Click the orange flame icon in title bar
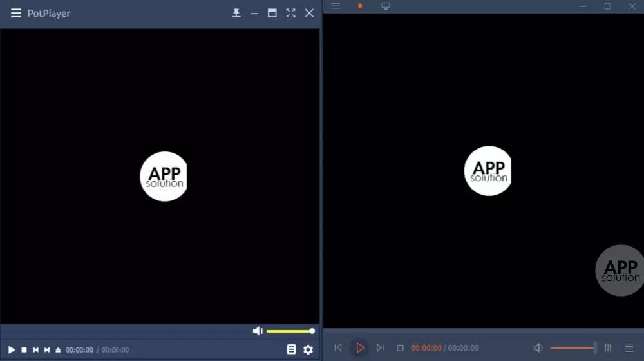Image resolution: width=644 pixels, height=361 pixels. (x=360, y=6)
